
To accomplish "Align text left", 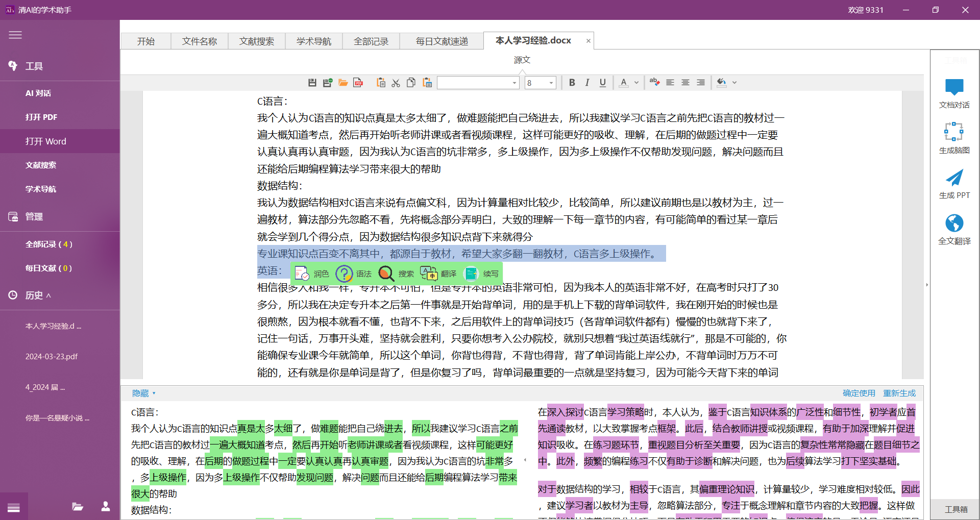I will (670, 83).
